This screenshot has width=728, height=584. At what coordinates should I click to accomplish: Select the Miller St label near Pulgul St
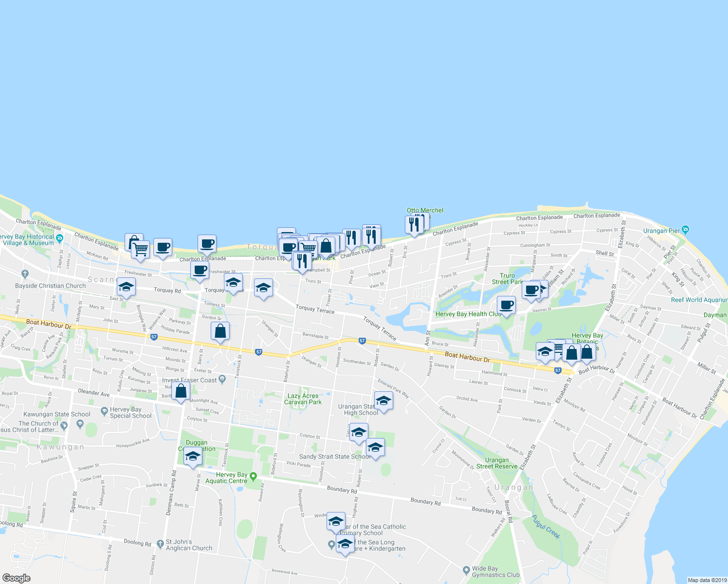(x=707, y=368)
